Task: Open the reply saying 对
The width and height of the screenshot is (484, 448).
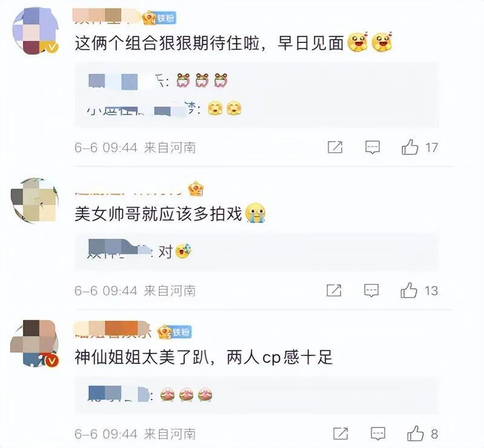Action: 140,251
